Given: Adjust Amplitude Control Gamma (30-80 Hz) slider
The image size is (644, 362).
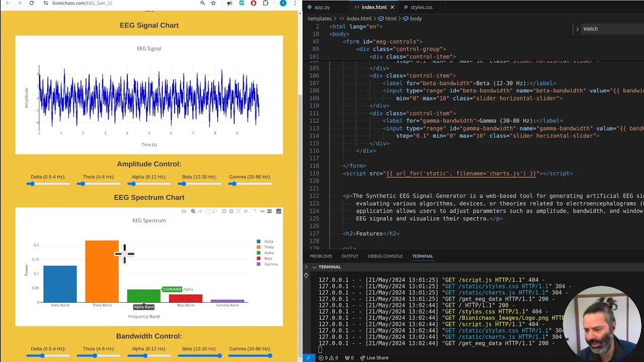Looking at the screenshot, I should point(250,184).
